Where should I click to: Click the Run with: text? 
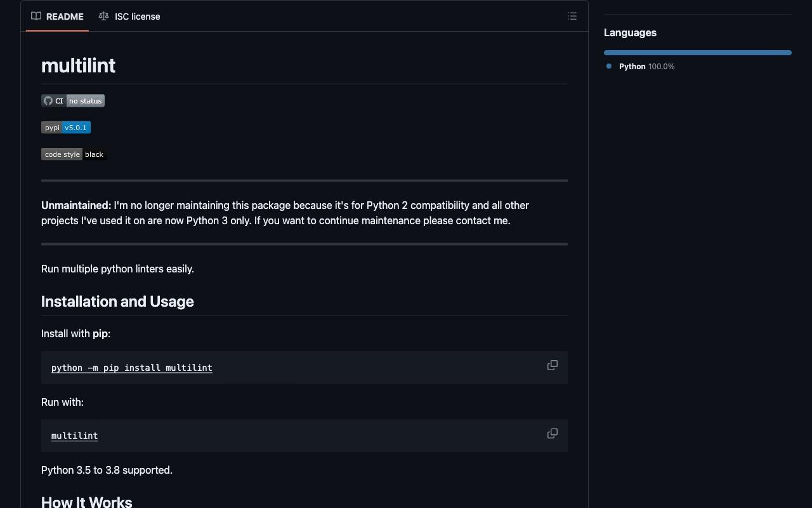(x=62, y=402)
